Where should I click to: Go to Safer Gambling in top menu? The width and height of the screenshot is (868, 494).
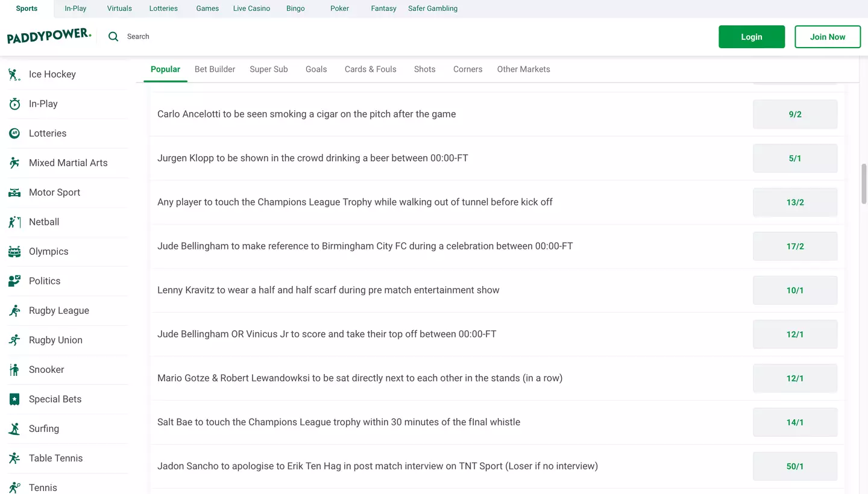coord(432,8)
